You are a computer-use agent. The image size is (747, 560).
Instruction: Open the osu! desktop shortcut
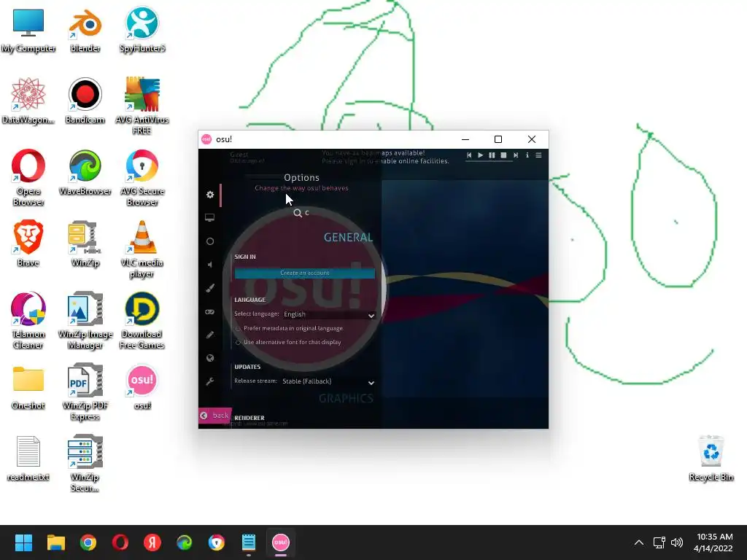[x=142, y=386]
